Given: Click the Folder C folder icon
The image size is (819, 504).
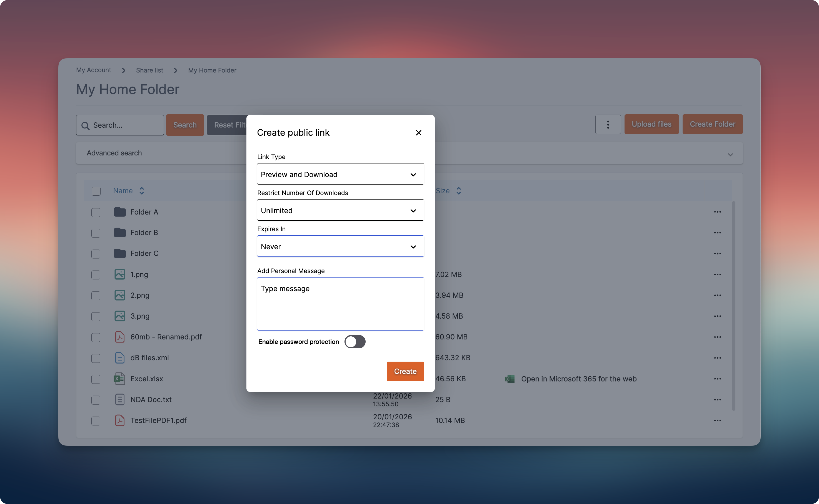Looking at the screenshot, I should tap(119, 253).
